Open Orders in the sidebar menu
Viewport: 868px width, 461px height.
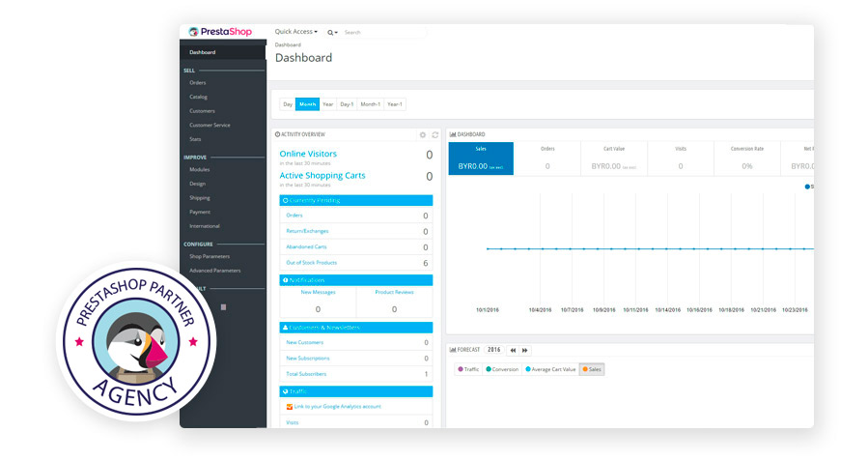click(x=198, y=82)
